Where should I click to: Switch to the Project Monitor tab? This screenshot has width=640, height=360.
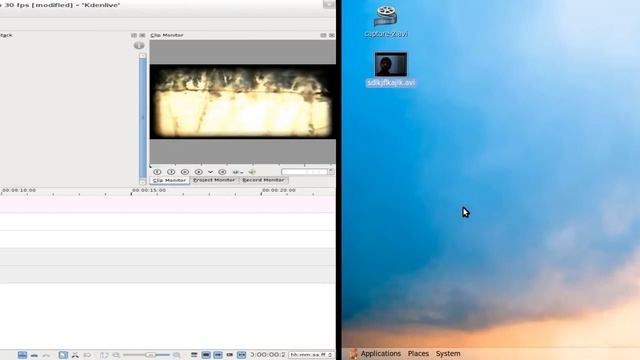click(x=214, y=180)
